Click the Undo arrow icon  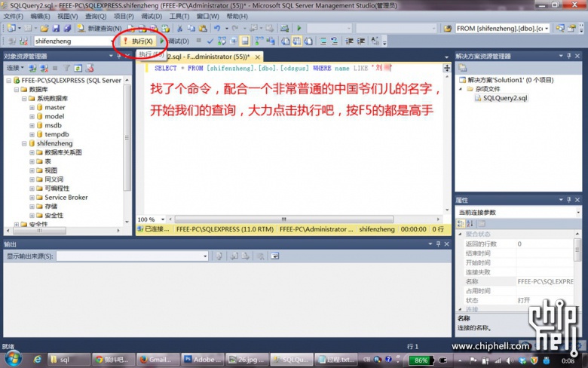(x=217, y=28)
